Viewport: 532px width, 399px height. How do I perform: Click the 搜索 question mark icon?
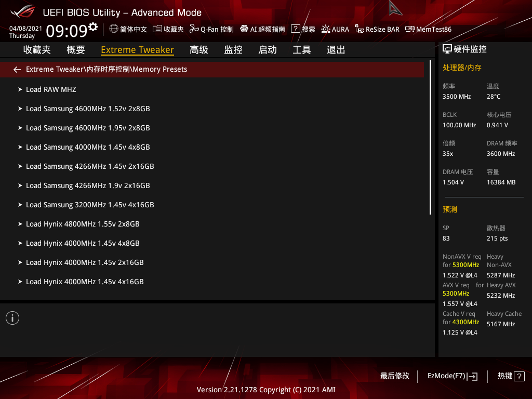(295, 29)
